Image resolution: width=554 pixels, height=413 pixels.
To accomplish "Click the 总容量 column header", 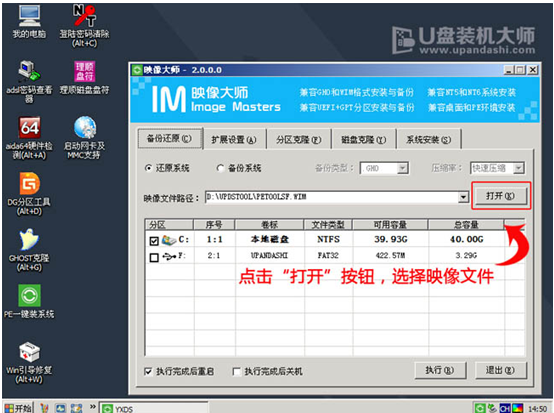I will pyautogui.click(x=466, y=225).
